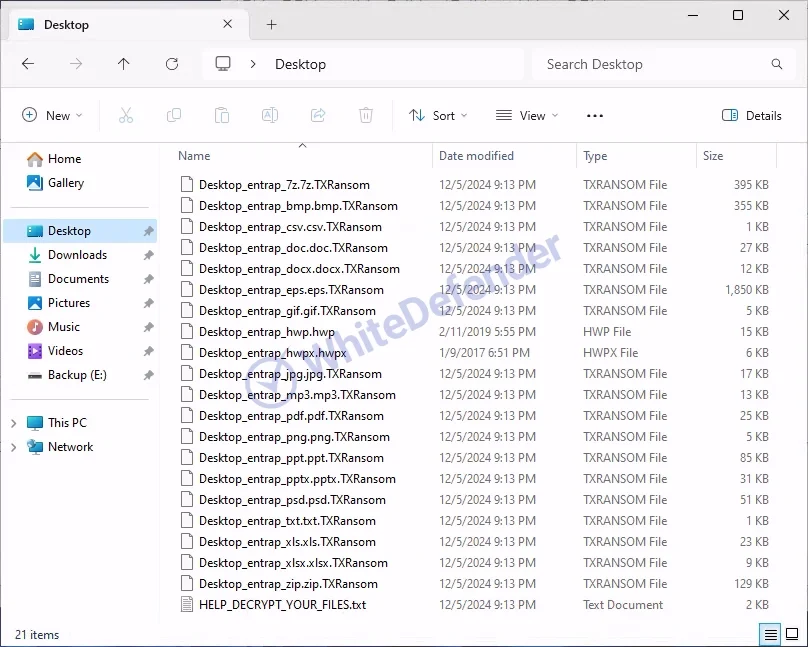Open the Sort options dropdown
The width and height of the screenshot is (808, 647).
click(433, 116)
